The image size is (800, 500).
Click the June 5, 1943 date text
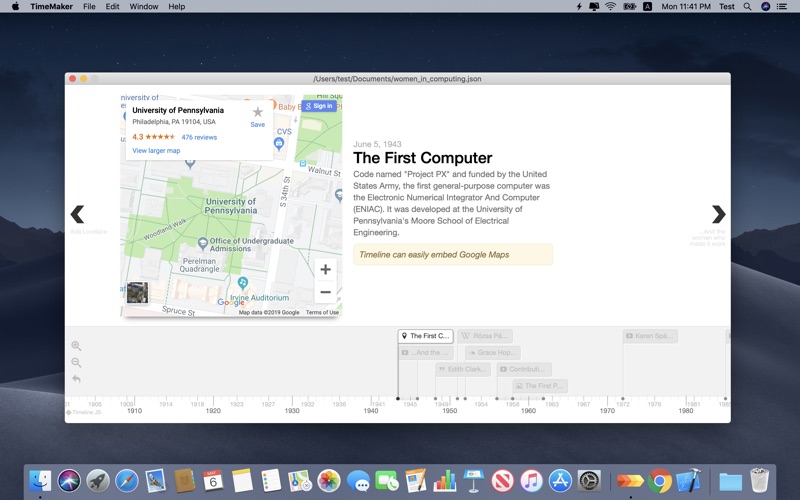377,144
